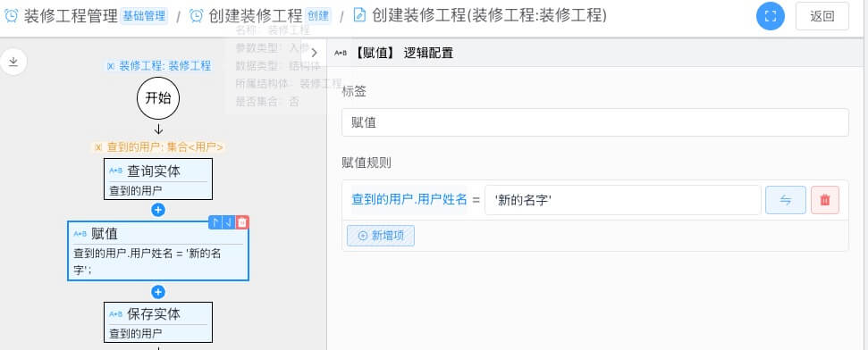Image resolution: width=868 pixels, height=350 pixels.
Task: Click 查询的用户.用户姓名 assignment target link
Action: tap(409, 200)
